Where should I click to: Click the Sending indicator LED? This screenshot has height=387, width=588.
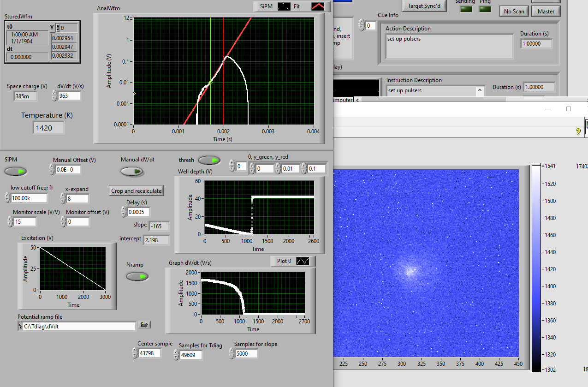tap(466, 9)
